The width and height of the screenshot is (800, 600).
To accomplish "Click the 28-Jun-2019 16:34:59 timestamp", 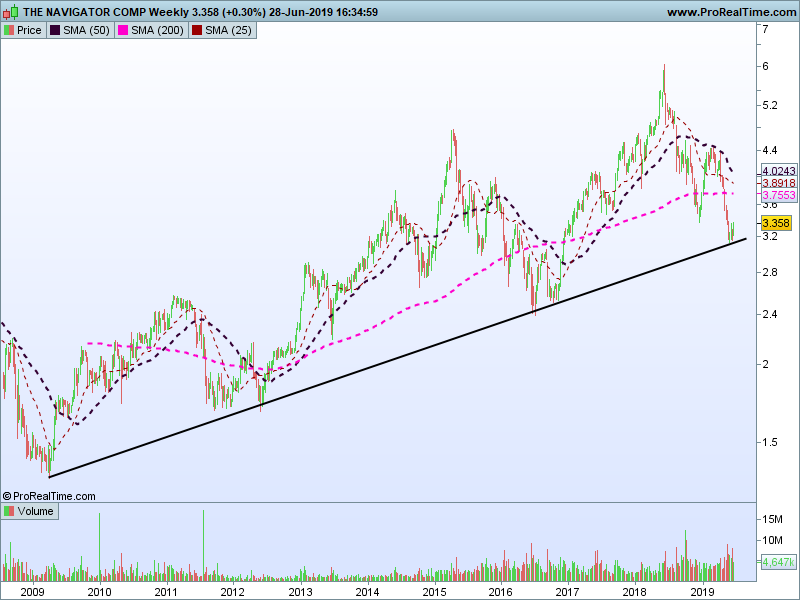I will pyautogui.click(x=323, y=12).
